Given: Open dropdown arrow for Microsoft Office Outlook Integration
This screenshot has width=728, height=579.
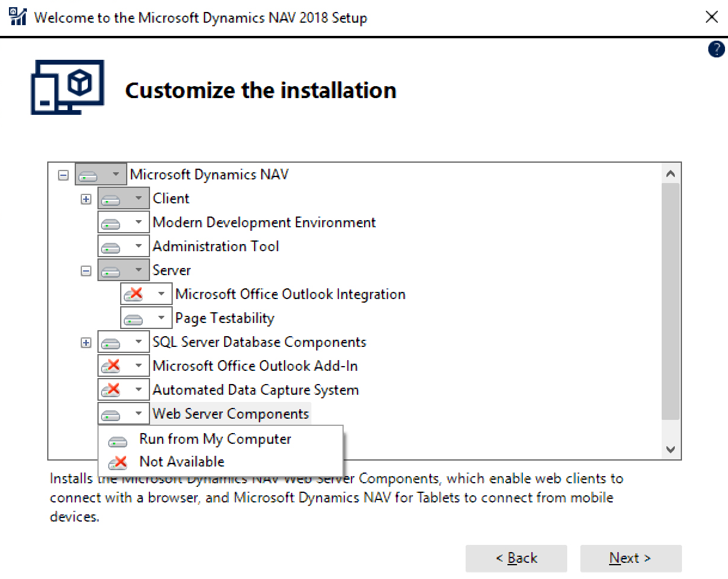Looking at the screenshot, I should (x=161, y=294).
